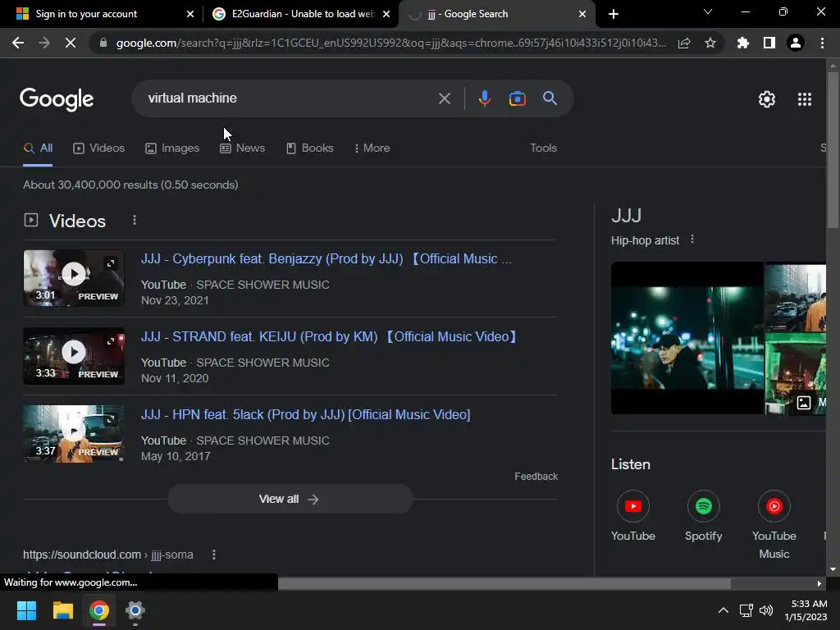Open Videos section options menu

(135, 220)
